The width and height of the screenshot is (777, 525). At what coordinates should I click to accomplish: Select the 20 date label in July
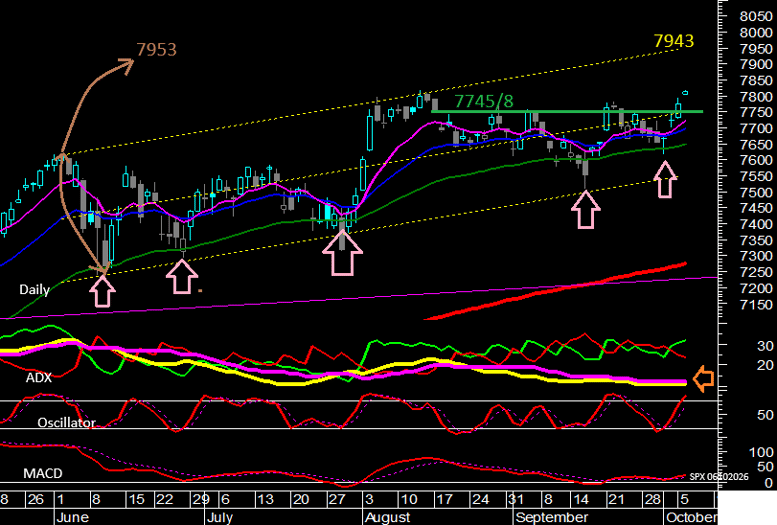tap(301, 499)
